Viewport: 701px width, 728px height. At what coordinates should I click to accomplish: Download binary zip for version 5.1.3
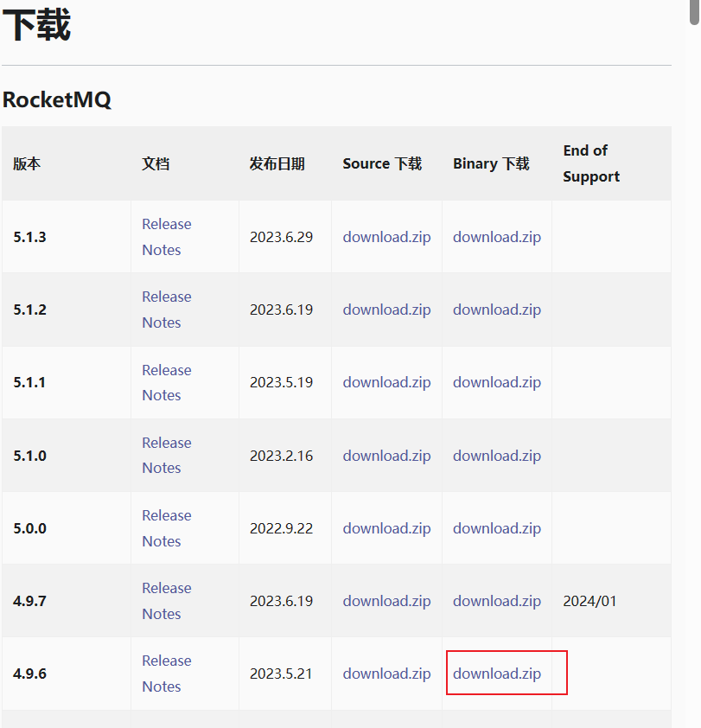tap(497, 237)
